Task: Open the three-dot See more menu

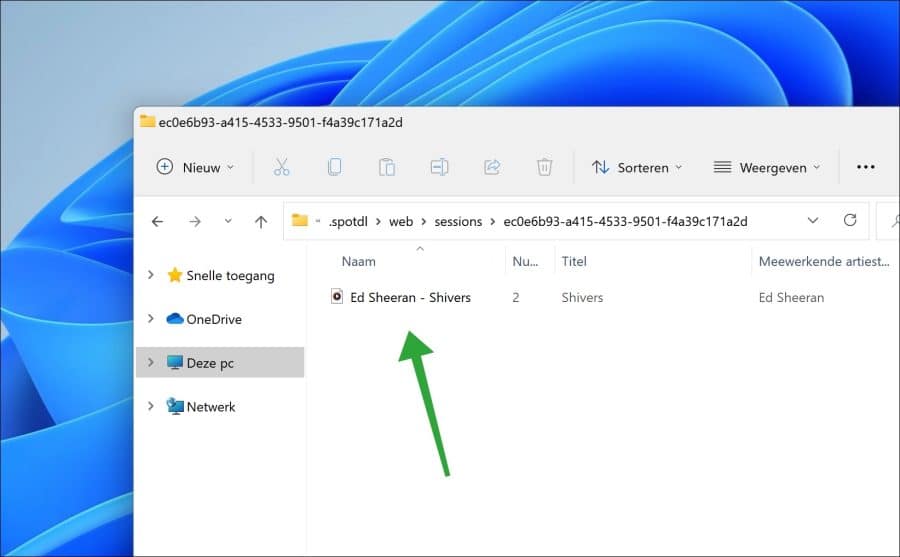Action: point(866,167)
